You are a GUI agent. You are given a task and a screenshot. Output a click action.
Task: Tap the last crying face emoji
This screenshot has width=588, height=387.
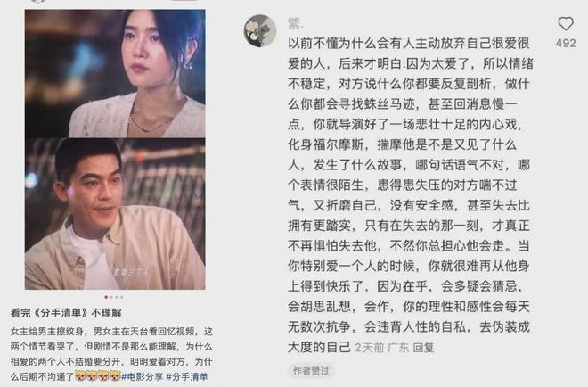click(114, 375)
